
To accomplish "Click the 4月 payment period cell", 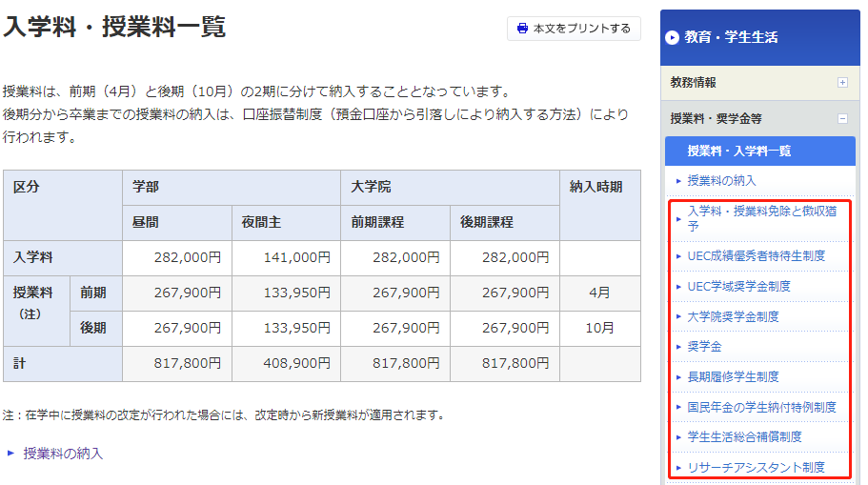I will point(599,293).
